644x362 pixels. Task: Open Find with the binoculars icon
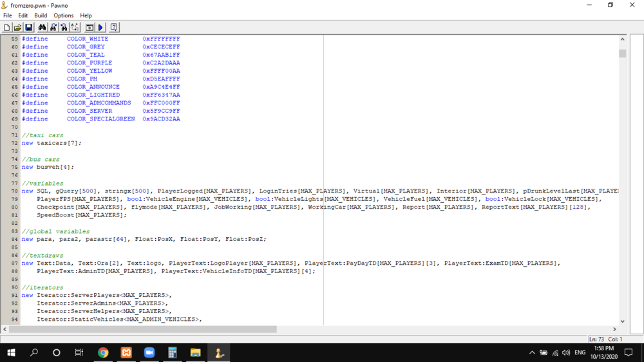pos(42,28)
